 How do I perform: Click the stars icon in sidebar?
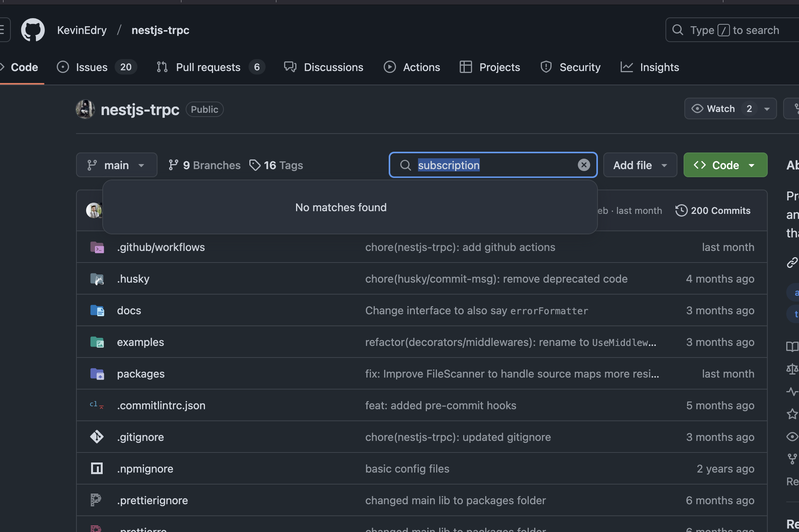coord(792,414)
